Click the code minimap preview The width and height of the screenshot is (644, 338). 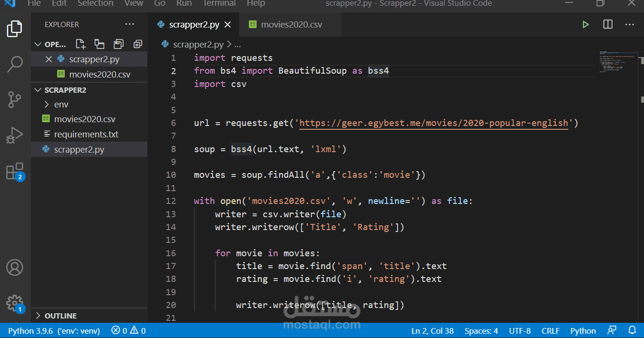click(617, 62)
